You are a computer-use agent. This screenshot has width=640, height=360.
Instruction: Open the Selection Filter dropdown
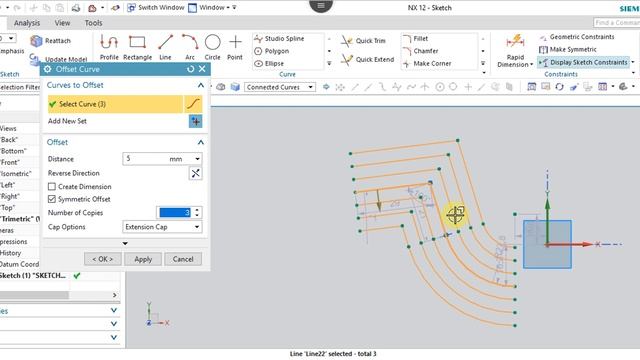[20, 87]
